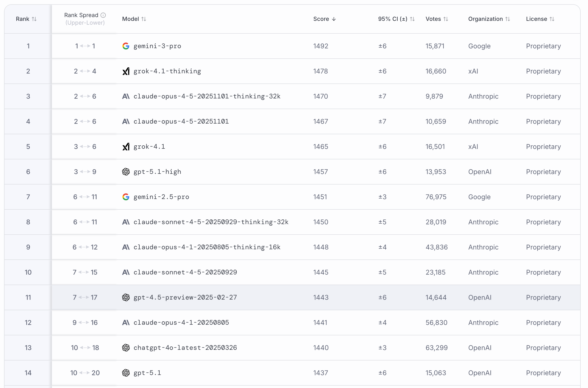Click Google logo beside gemini-3-pro
The width and height of the screenshot is (588, 388).
(126, 46)
